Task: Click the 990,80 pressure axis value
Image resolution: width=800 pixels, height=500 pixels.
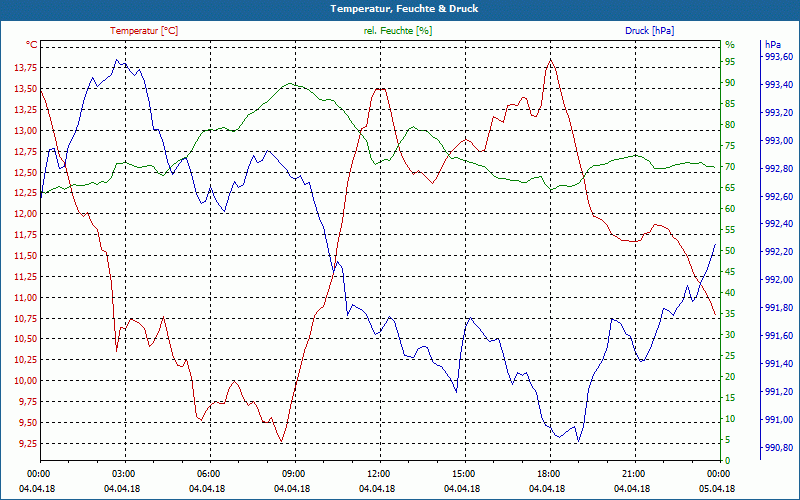Action: tap(779, 447)
